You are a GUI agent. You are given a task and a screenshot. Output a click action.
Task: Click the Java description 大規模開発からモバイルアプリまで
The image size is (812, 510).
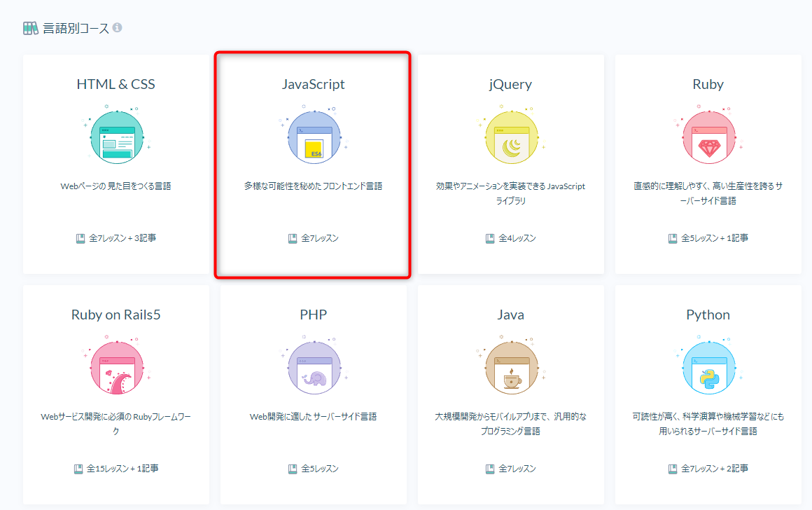(510, 424)
